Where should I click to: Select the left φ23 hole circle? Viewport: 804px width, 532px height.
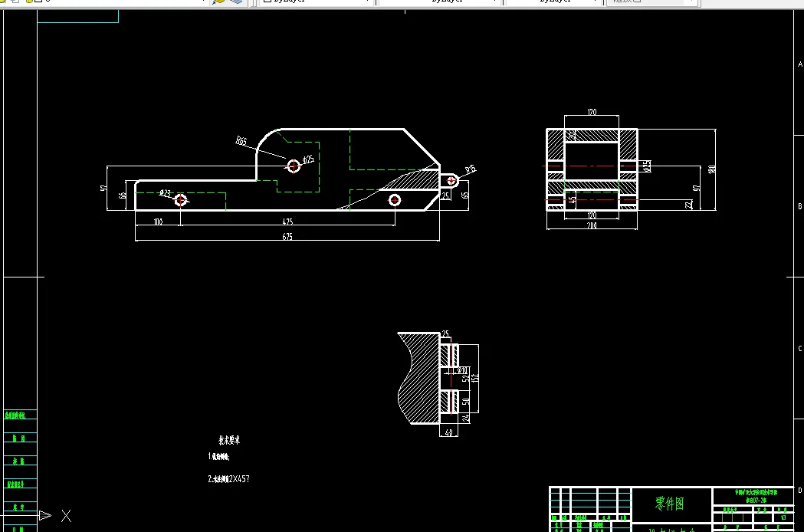click(180, 200)
